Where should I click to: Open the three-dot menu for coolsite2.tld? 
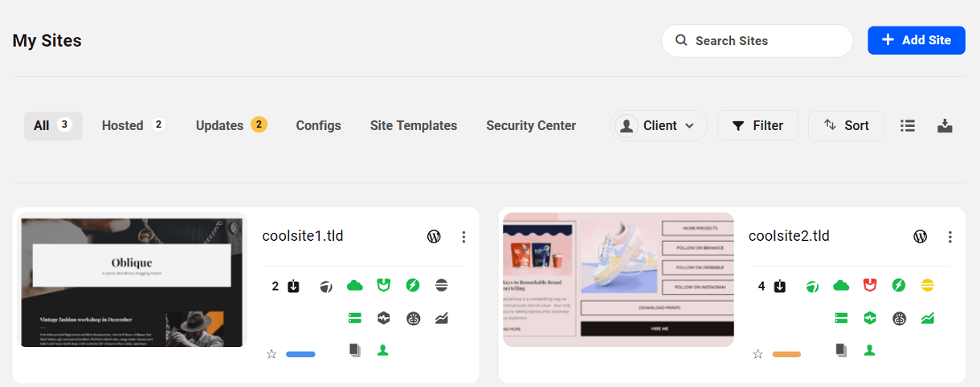tap(950, 237)
